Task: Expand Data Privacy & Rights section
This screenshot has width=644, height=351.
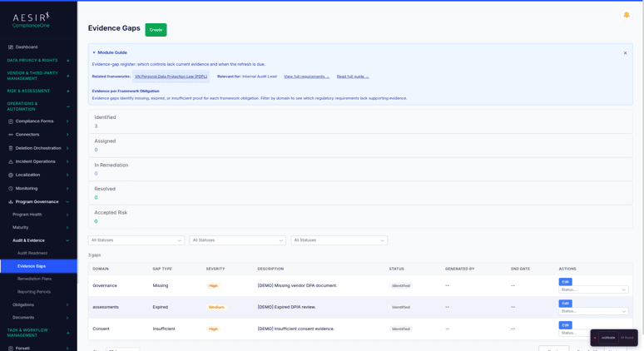Action: (67, 61)
